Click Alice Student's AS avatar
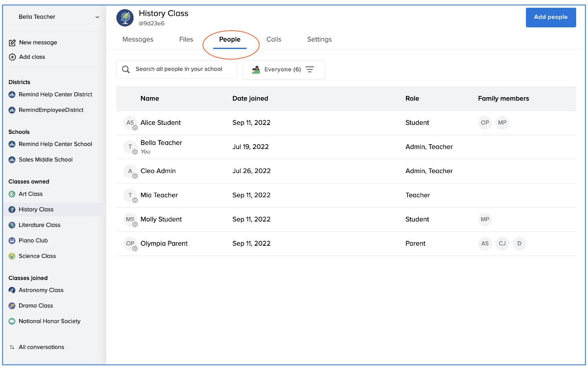Screen dimensions: 588x369 point(130,123)
